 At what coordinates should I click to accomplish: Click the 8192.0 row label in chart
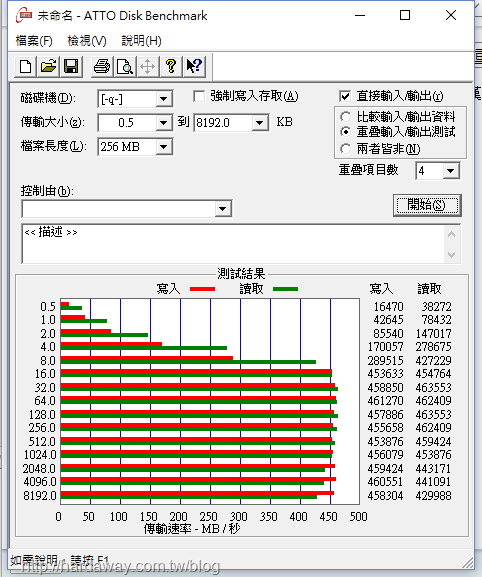tap(40, 496)
